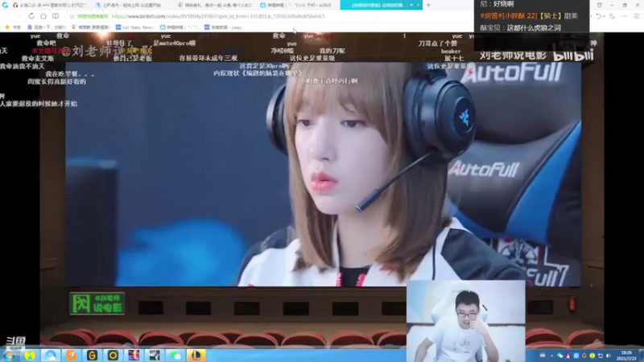This screenshot has height=362, width=644.
Task: Toggle night mode moon icon
Action: pos(612,16)
